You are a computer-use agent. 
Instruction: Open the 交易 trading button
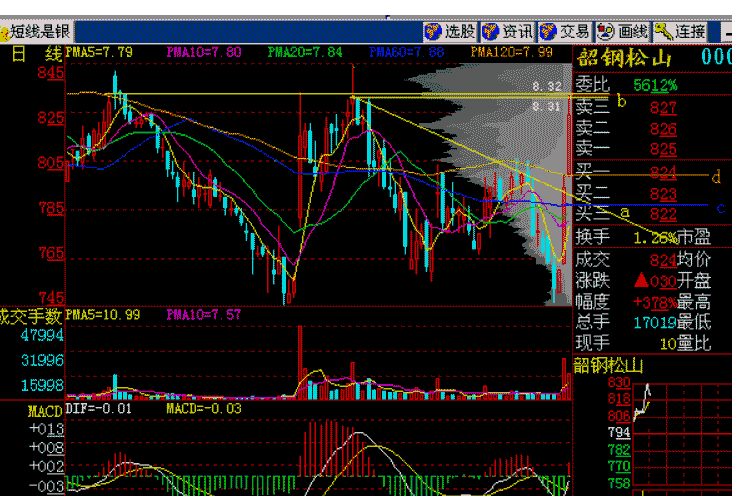[565, 32]
